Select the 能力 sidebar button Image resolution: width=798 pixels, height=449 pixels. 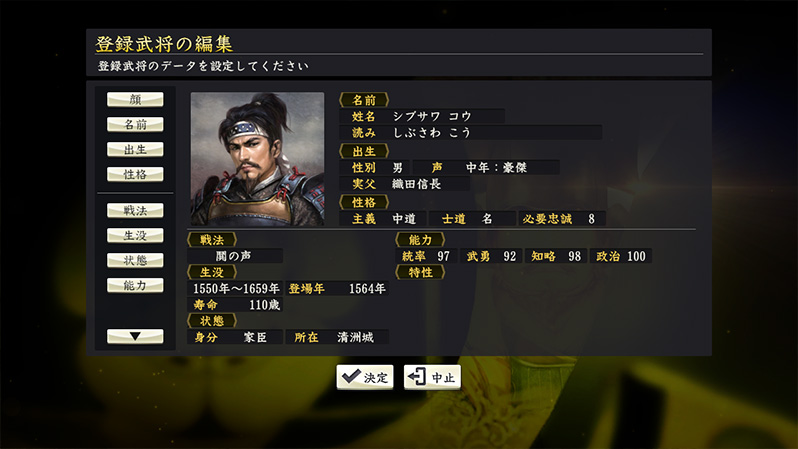[x=135, y=285]
